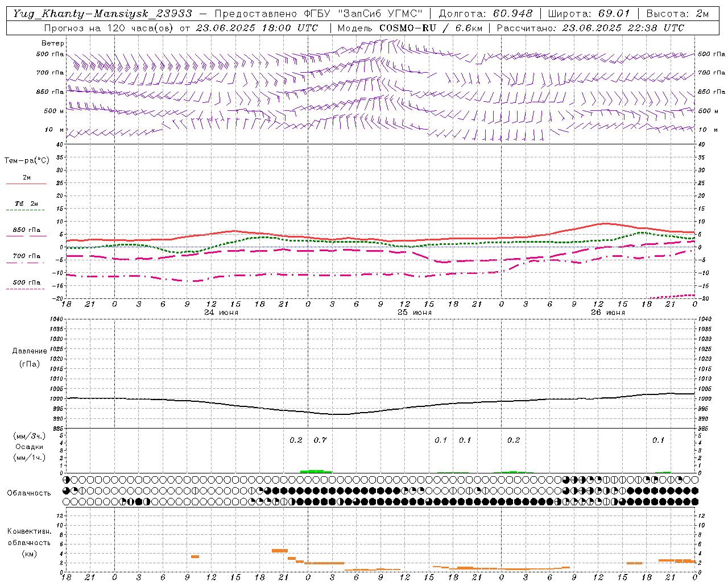Click the (мм/3ч.) unit label
728x582 pixels.
coord(30,436)
